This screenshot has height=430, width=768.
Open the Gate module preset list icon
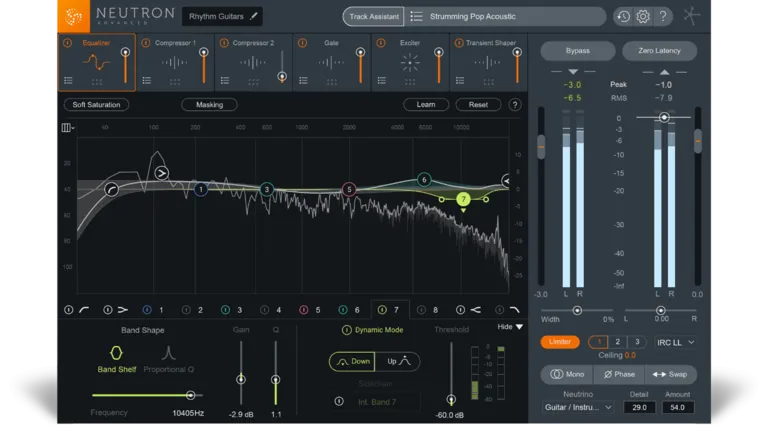303,80
